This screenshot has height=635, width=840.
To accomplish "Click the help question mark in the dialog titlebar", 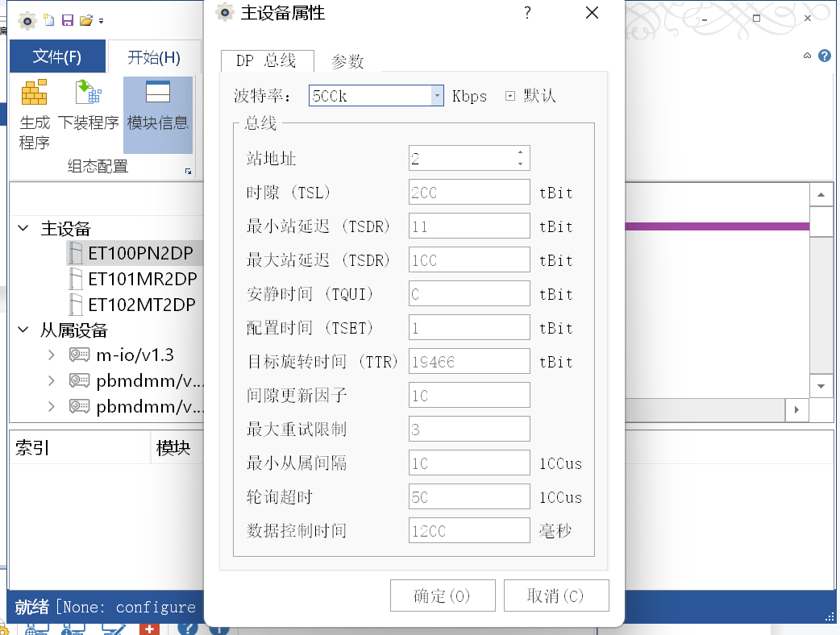I will click(x=526, y=14).
